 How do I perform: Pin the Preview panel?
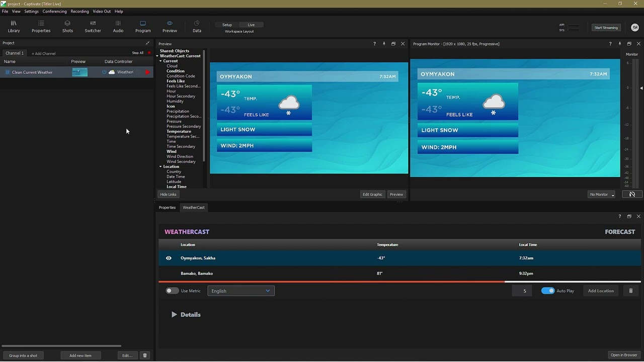click(x=384, y=44)
